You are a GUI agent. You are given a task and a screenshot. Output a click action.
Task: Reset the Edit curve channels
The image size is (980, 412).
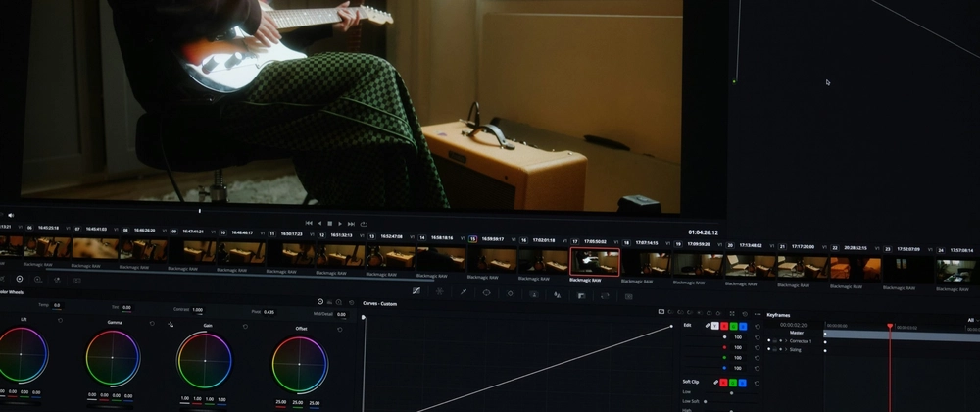click(x=758, y=327)
